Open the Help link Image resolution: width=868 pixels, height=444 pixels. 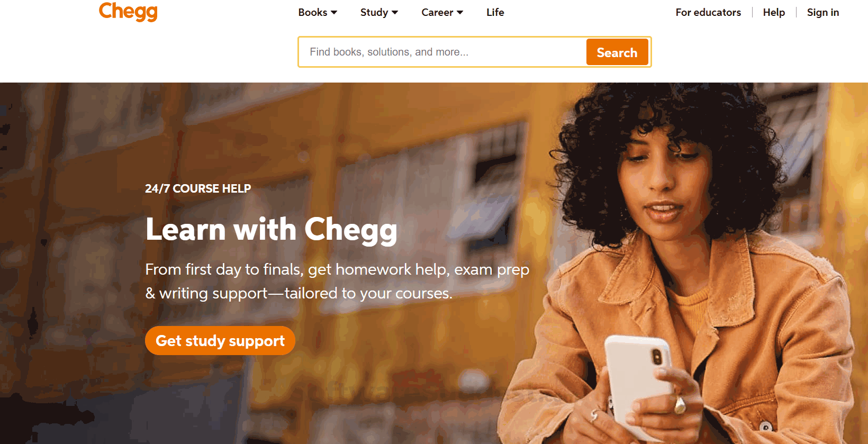point(774,12)
